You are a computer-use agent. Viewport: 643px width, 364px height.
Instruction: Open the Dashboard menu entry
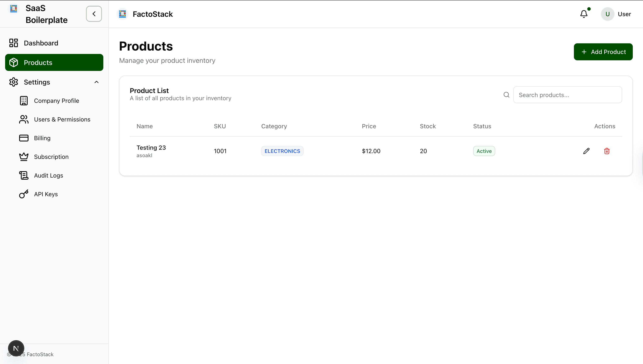(41, 43)
